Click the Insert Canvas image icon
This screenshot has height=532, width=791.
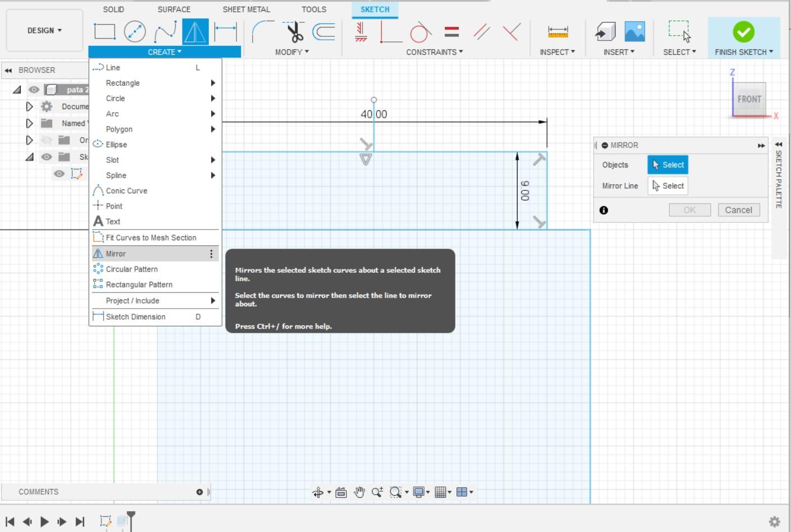point(635,32)
